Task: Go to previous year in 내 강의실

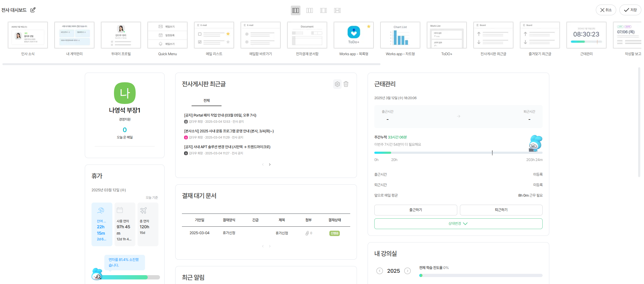Action: pos(379,271)
